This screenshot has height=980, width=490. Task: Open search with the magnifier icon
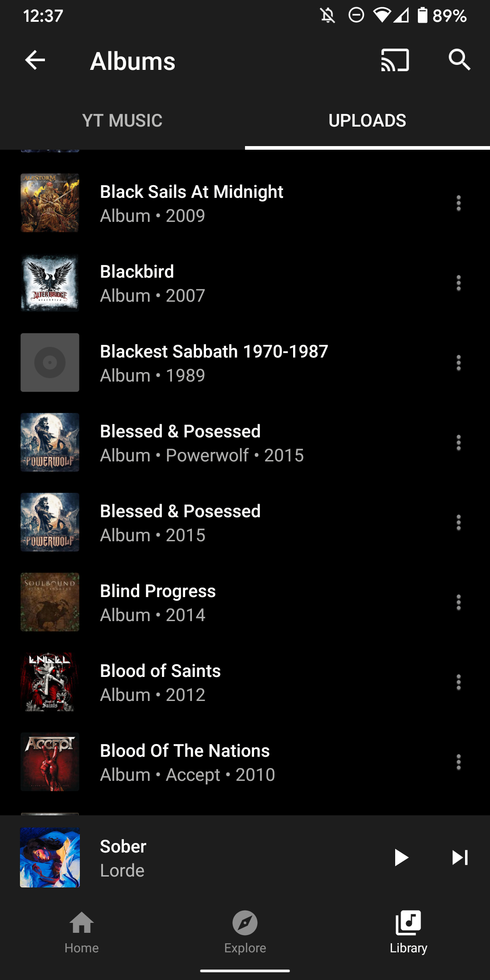(x=459, y=60)
